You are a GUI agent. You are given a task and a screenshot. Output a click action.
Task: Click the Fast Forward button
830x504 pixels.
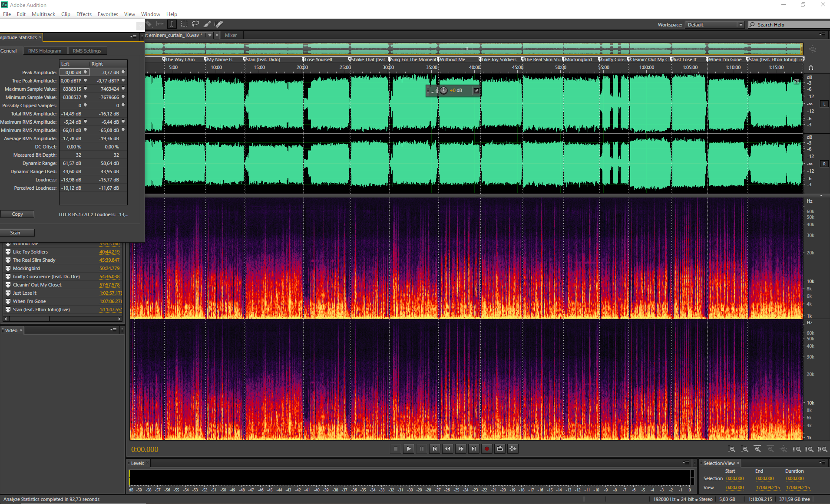461,449
